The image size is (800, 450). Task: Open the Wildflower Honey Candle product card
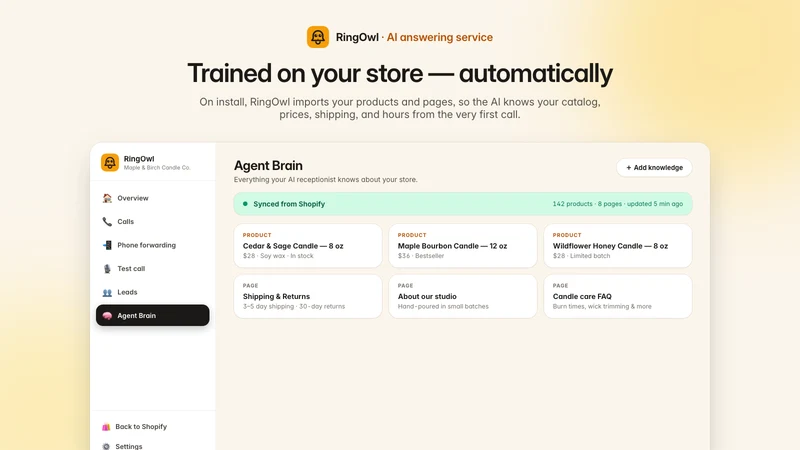pyautogui.click(x=618, y=245)
